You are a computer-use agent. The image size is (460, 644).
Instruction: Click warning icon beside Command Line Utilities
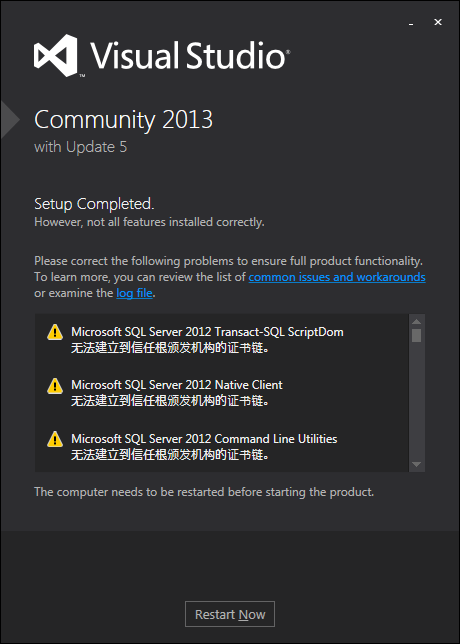(55, 439)
